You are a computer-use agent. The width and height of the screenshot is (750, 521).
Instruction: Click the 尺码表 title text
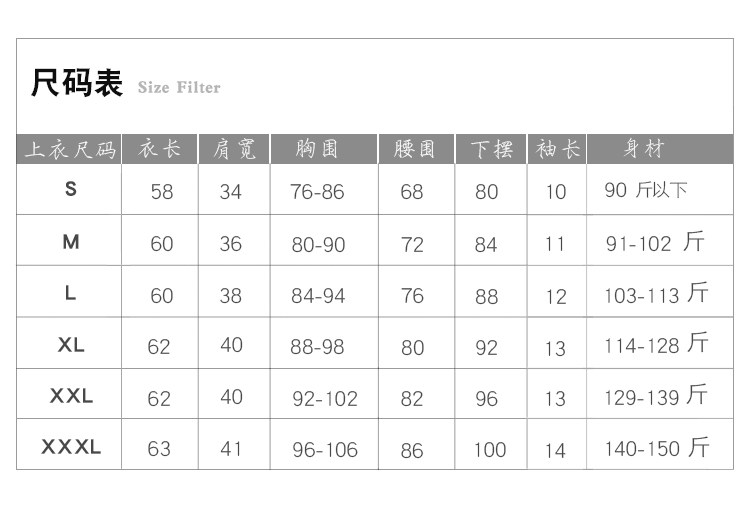click(x=76, y=84)
